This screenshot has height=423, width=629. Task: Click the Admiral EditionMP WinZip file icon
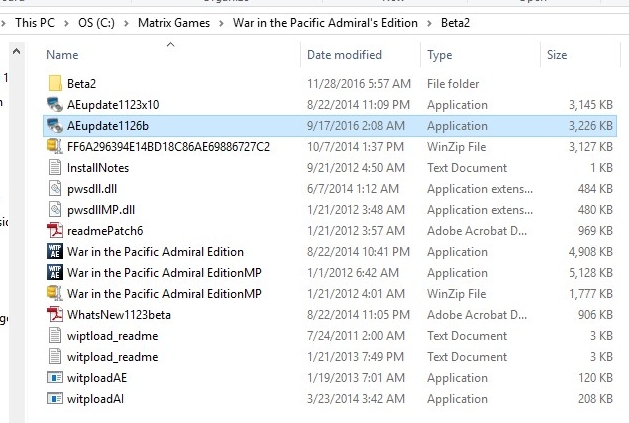pos(55,293)
